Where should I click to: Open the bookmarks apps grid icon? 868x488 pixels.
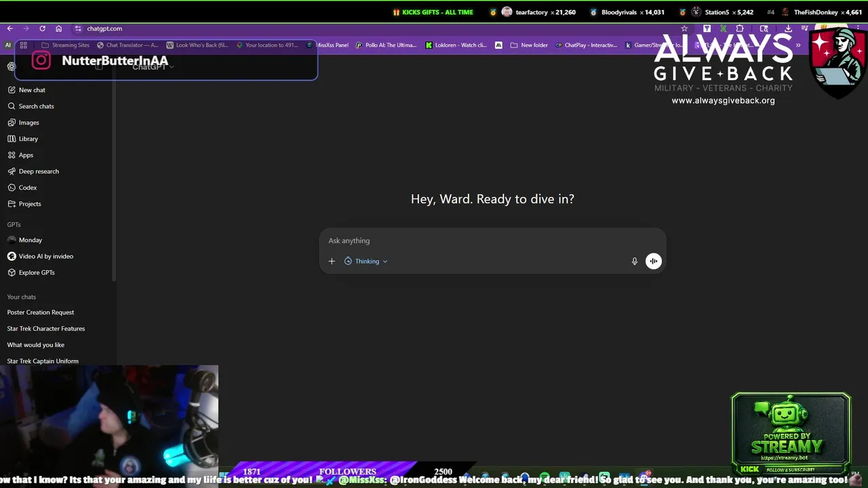[x=23, y=45]
